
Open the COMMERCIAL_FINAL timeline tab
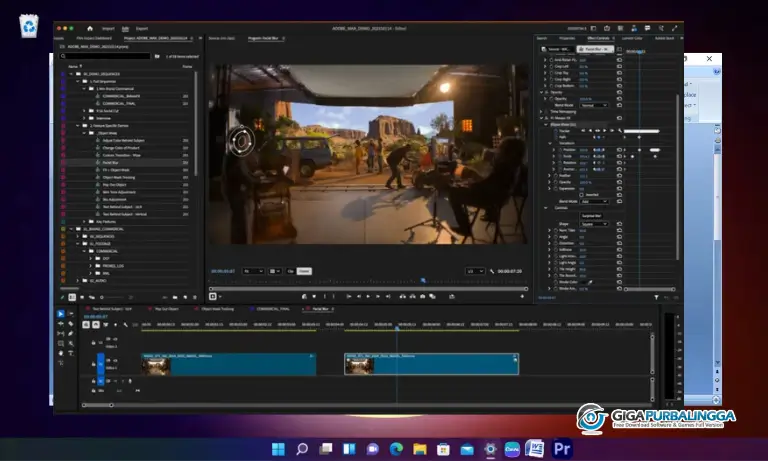(x=273, y=309)
